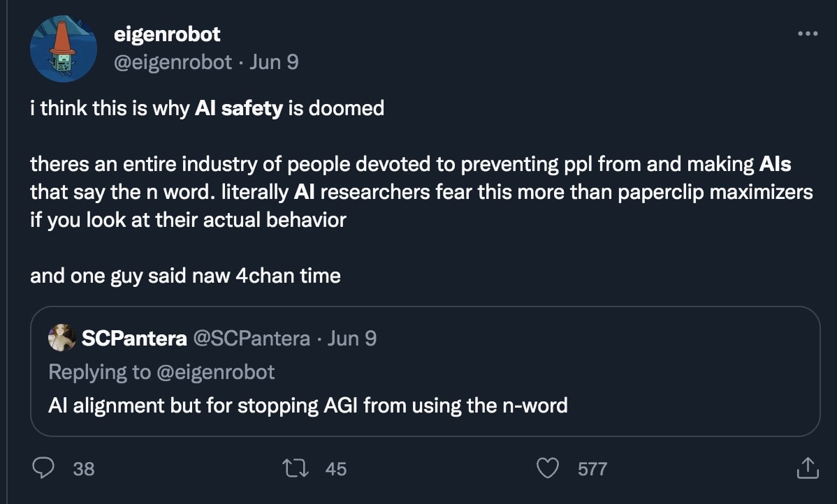837x504 pixels.
Task: Click the 38 replies count
Action: pos(83,468)
